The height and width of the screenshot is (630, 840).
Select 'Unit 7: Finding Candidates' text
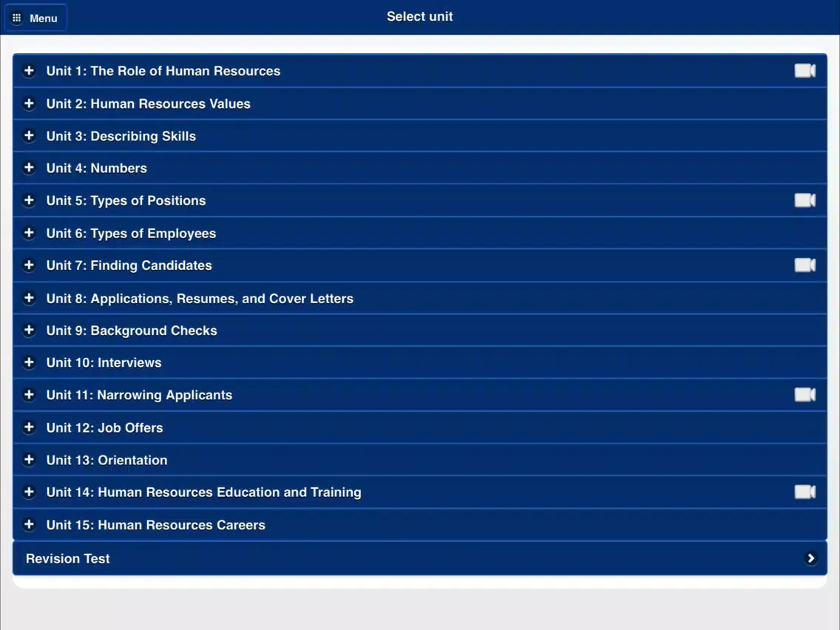point(129,265)
